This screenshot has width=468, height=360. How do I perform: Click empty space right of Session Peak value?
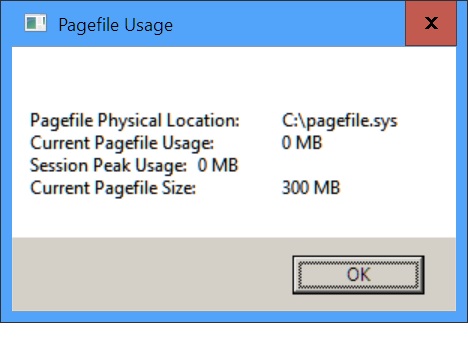(x=347, y=165)
